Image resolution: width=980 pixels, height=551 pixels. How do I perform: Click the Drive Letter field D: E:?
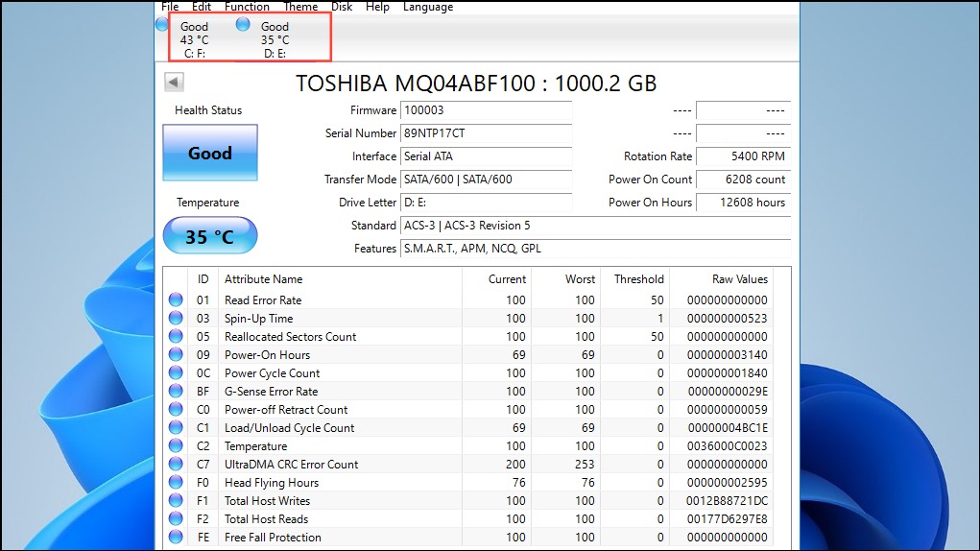click(487, 203)
